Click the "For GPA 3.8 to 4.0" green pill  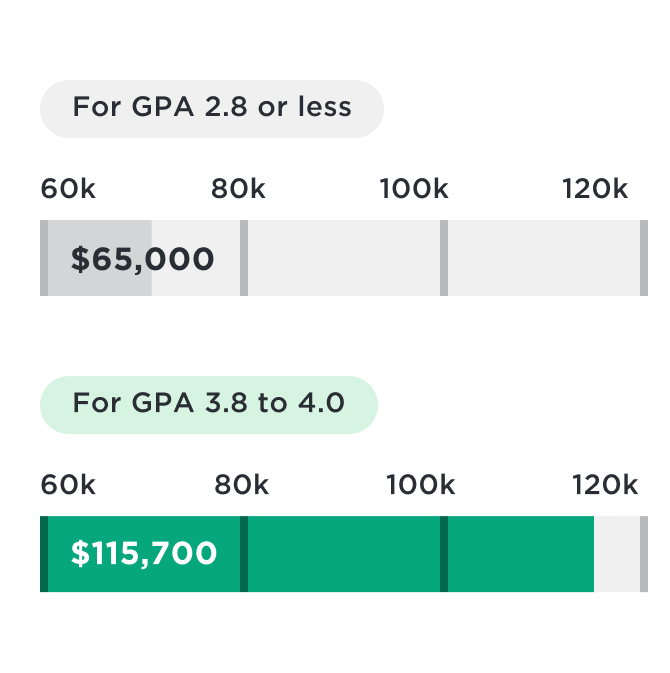pos(208,404)
